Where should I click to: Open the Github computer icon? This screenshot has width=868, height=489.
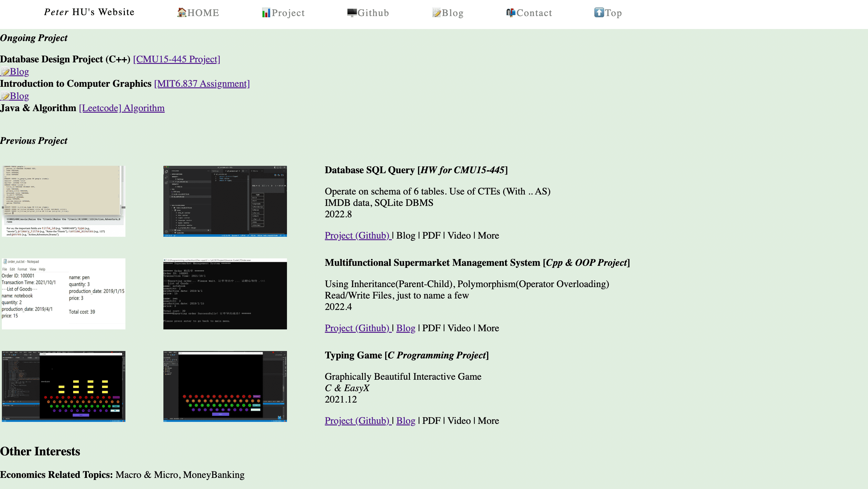pyautogui.click(x=352, y=12)
